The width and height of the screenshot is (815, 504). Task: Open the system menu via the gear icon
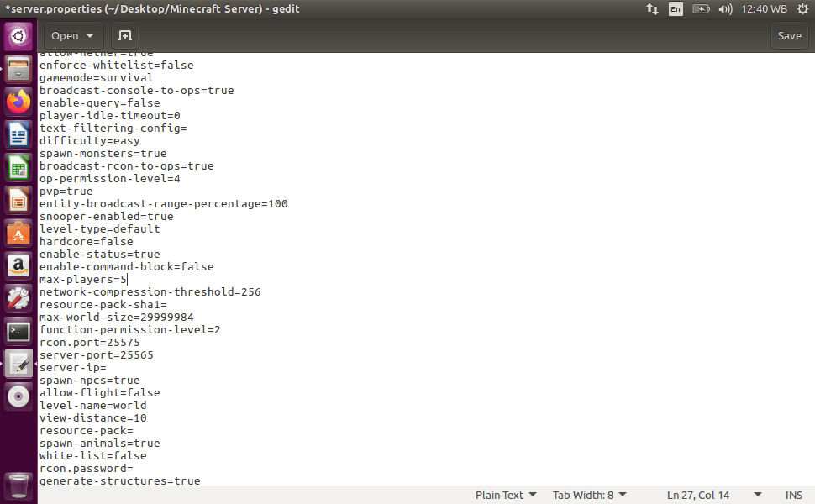(x=804, y=8)
